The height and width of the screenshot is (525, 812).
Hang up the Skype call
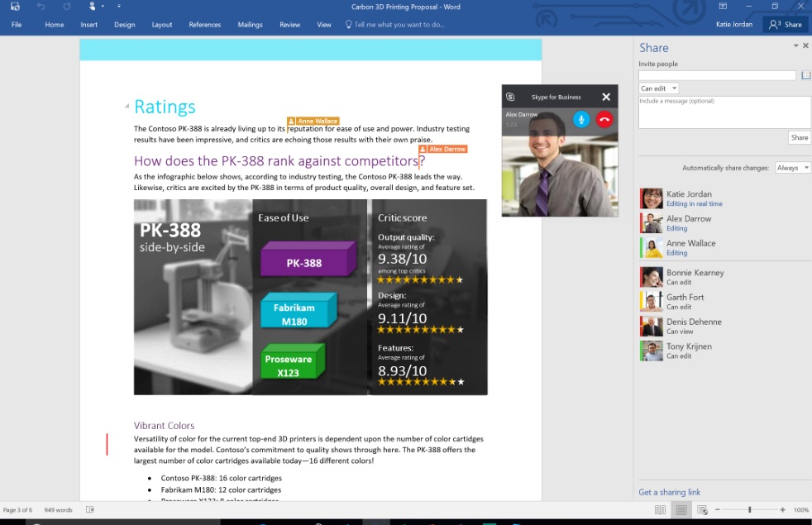(x=604, y=120)
